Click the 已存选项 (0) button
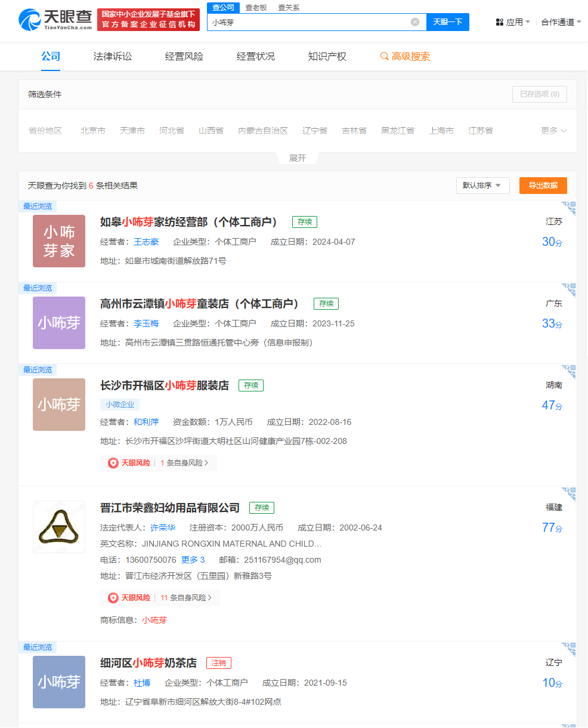Image resolution: width=588 pixels, height=728 pixels. click(540, 94)
